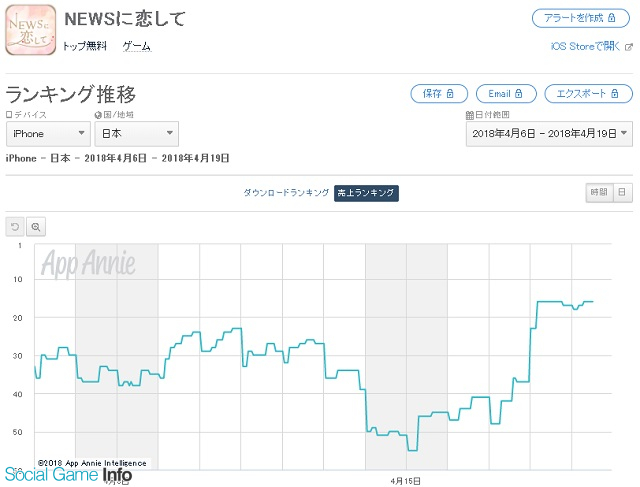Send chart via Email button
The image size is (640, 487).
(x=506, y=94)
